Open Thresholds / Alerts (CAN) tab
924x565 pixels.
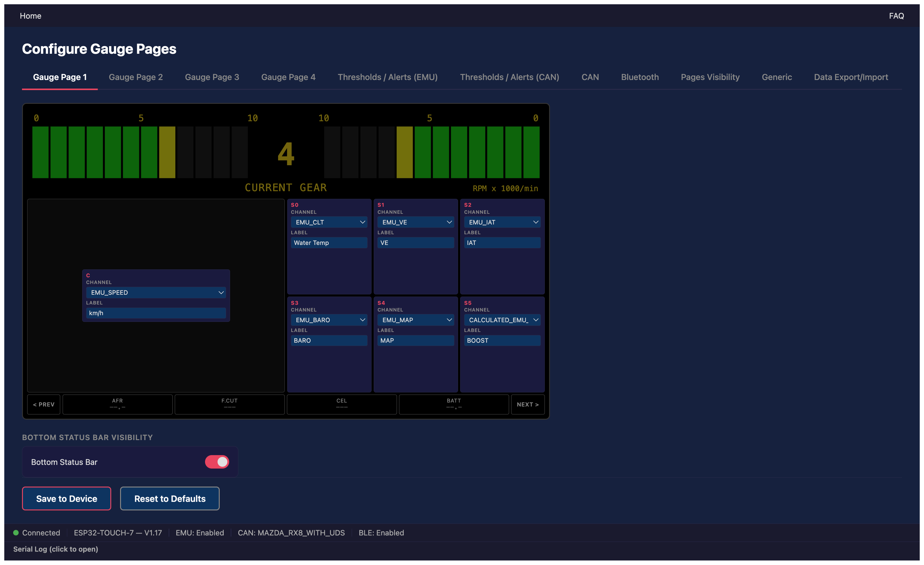510,77
